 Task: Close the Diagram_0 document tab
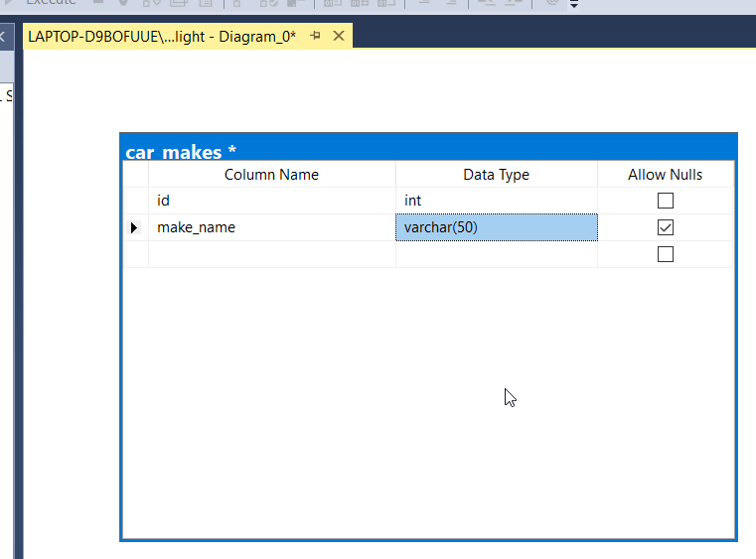[x=338, y=36]
